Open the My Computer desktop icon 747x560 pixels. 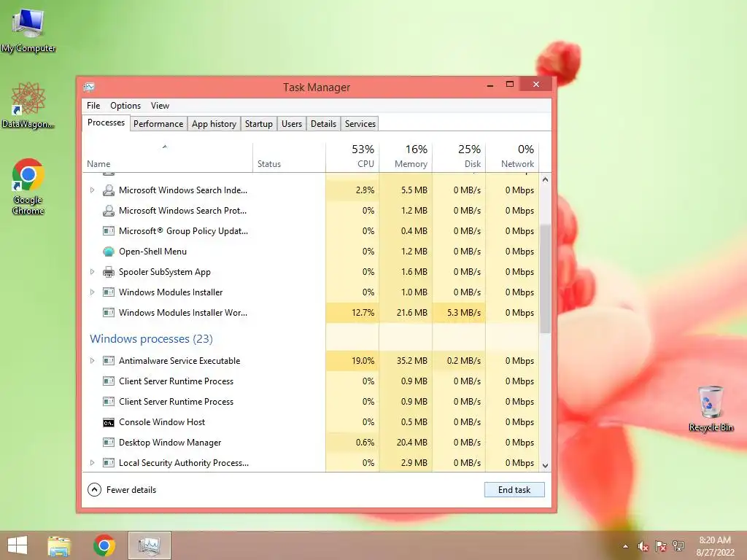(x=28, y=29)
